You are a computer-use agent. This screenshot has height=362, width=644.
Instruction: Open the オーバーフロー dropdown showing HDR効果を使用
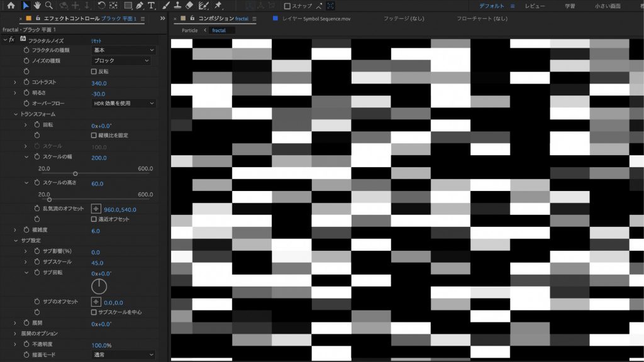[x=123, y=103]
